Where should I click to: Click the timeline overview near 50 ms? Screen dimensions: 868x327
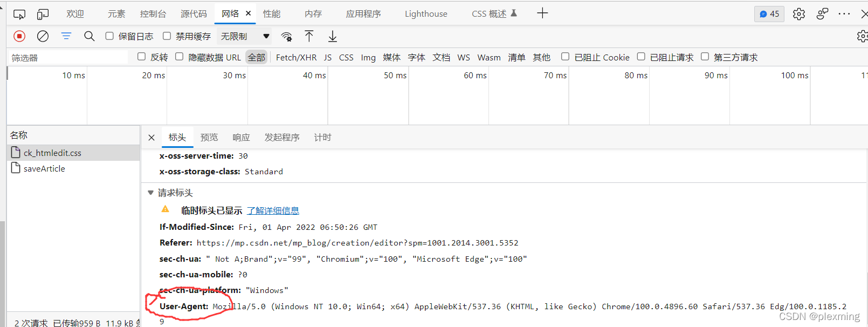point(395,75)
